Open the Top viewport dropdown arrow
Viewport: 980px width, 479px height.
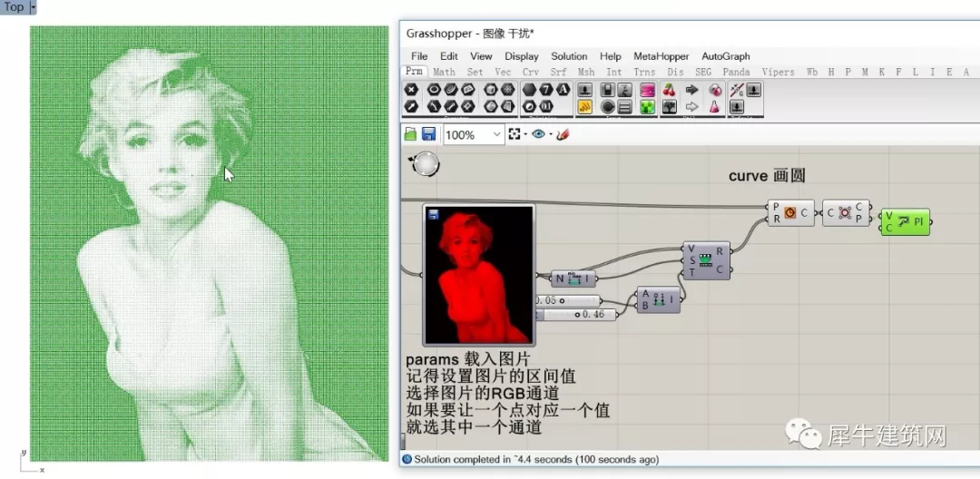point(33,7)
